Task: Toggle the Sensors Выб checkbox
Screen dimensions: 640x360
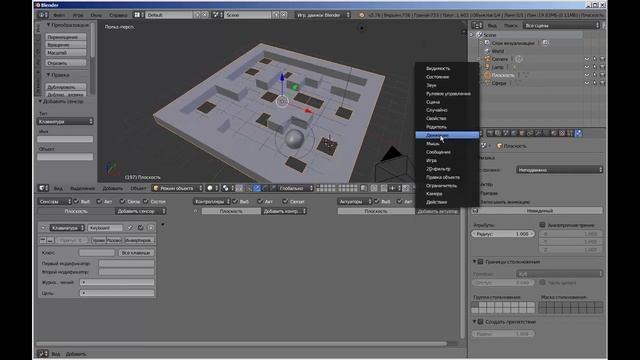Action: 76,201
